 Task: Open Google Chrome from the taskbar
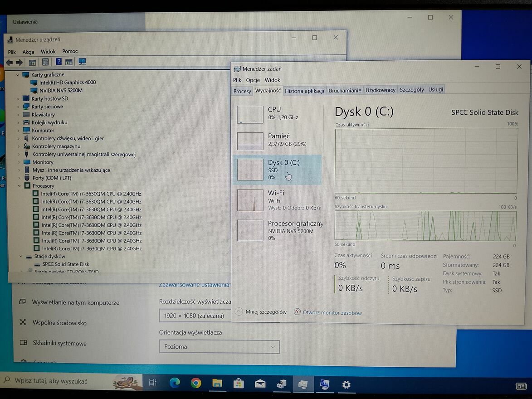pos(196,384)
